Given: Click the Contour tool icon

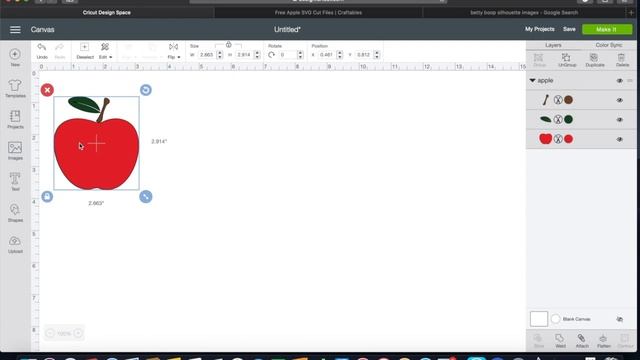Looking at the screenshot, I should coord(625,338).
